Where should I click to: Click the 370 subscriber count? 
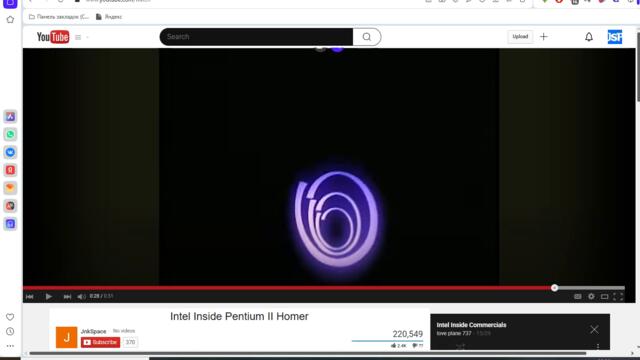[x=130, y=342]
